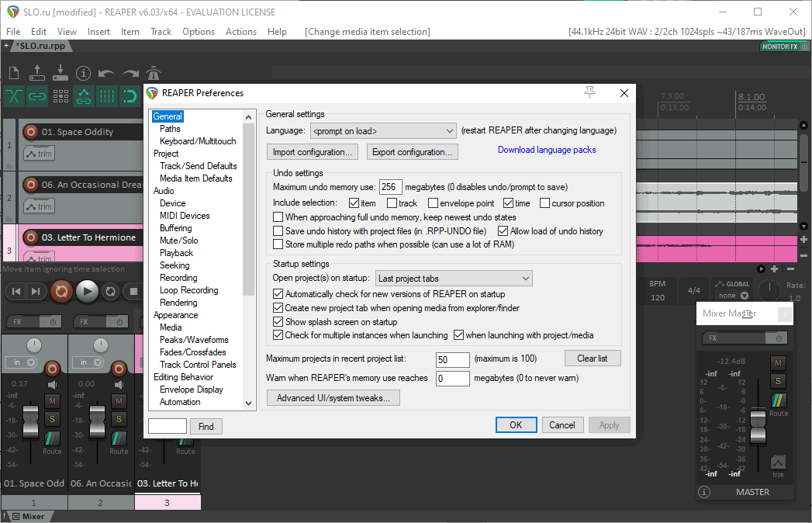Enable keep newest undo states checkbox
Image resolution: width=812 pixels, height=523 pixels.
tap(278, 216)
